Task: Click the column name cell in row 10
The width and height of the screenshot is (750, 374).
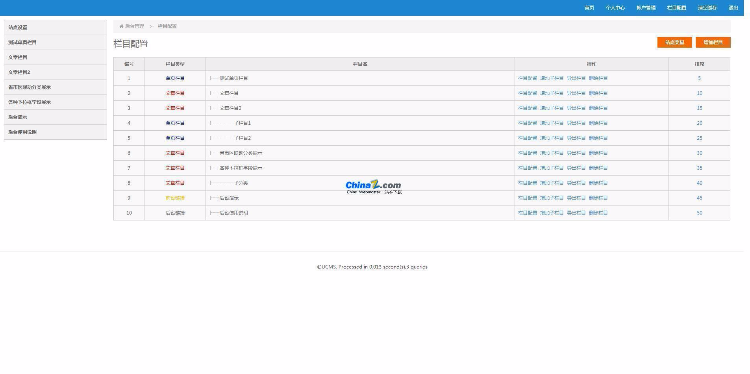Action: pos(360,213)
